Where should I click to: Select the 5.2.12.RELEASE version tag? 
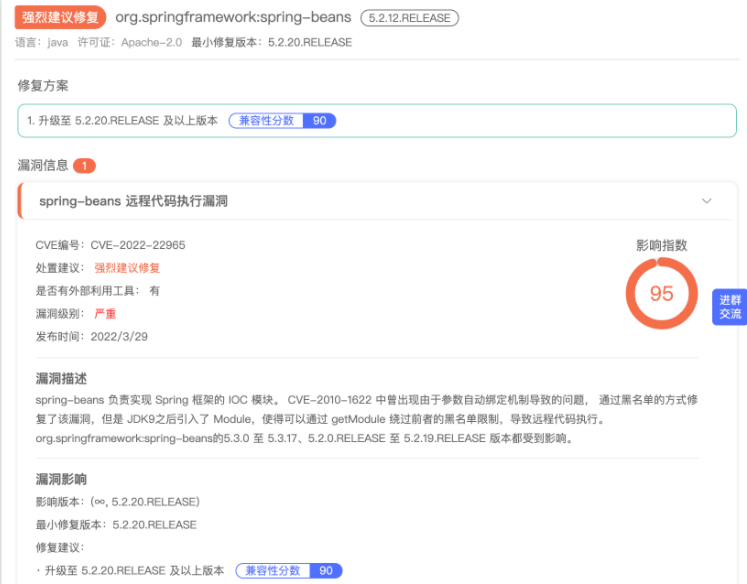point(409,18)
